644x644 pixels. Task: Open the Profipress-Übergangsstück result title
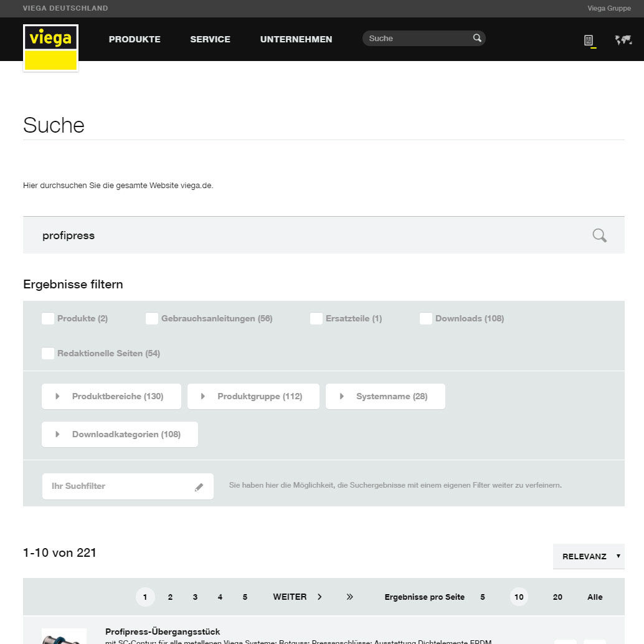[x=163, y=632]
